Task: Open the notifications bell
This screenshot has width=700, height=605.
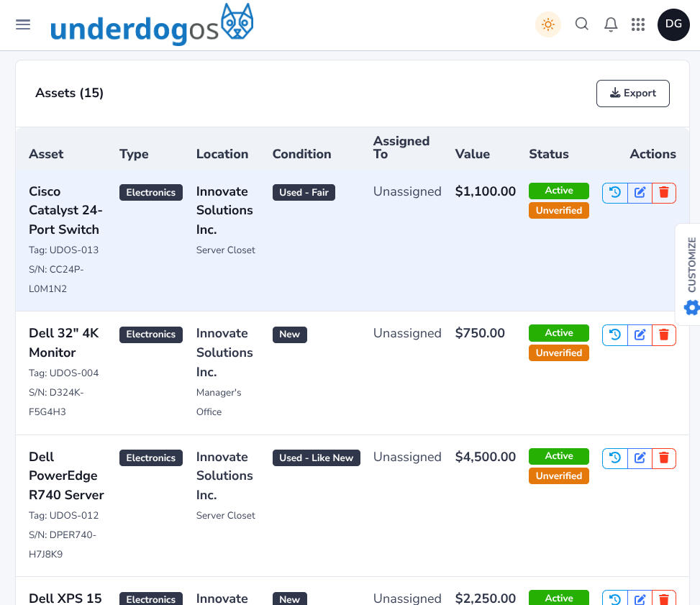Action: pos(610,24)
